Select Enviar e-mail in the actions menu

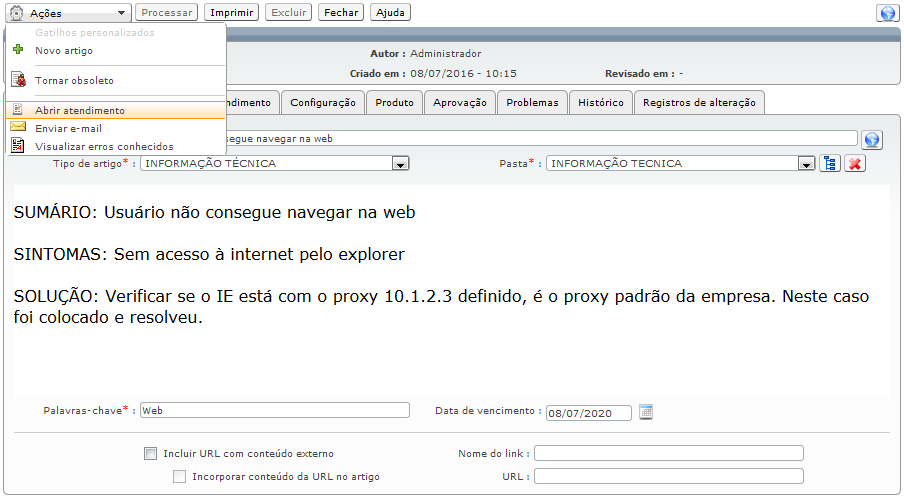[x=68, y=128]
